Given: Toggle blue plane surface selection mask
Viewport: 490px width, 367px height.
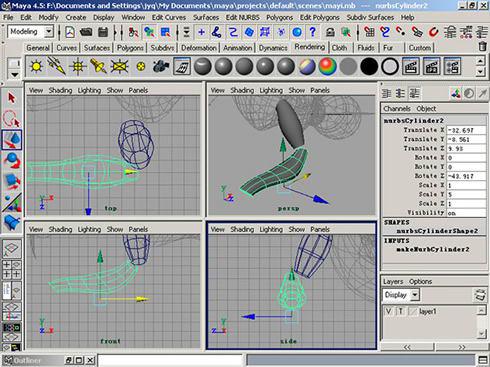Looking at the screenshot, I should coord(249,32).
